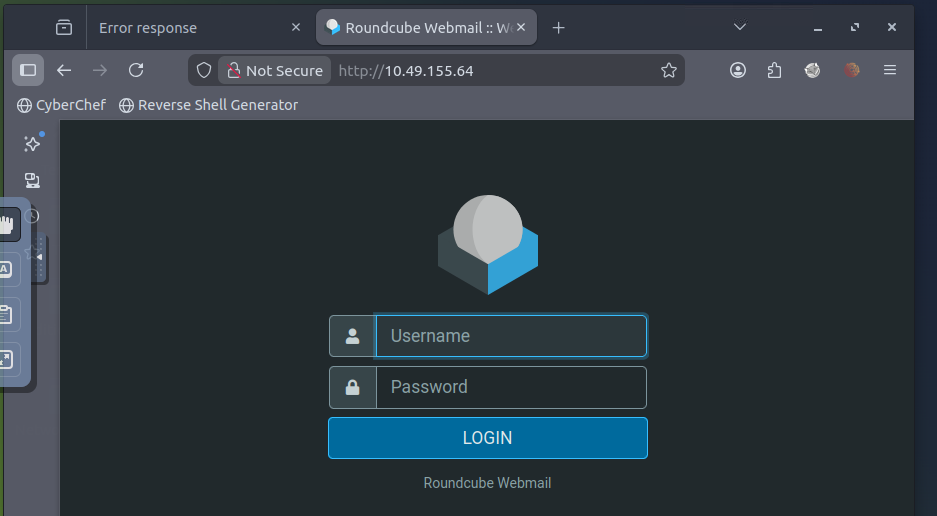Show Not Secure connection info

(275, 71)
